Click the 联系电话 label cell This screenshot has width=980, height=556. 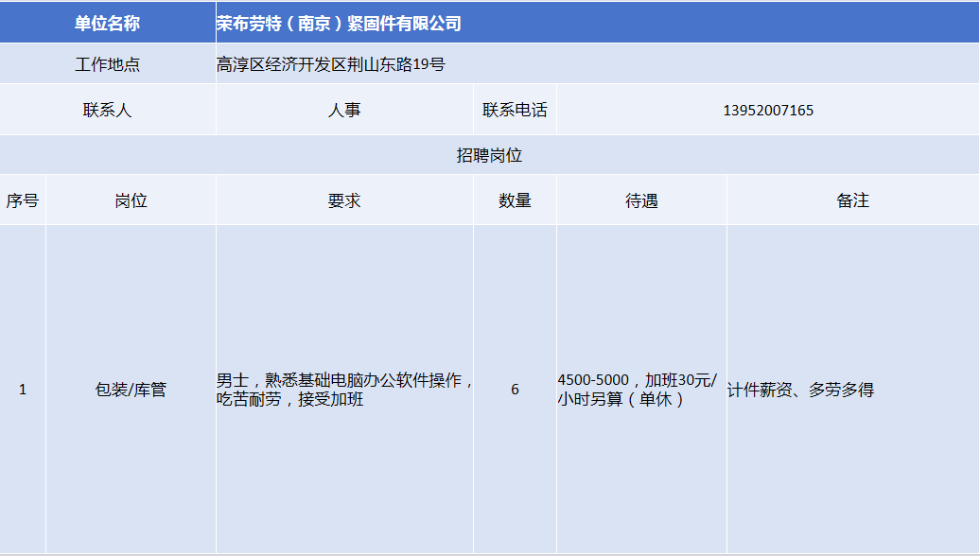click(x=515, y=110)
